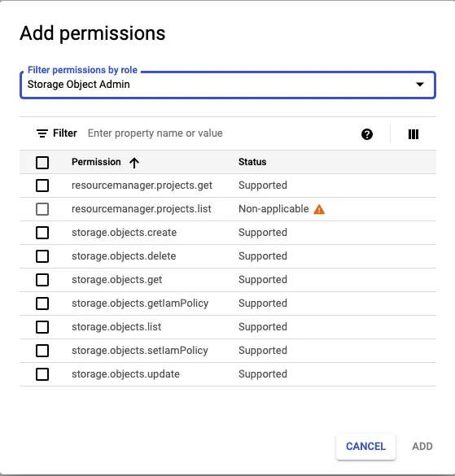
Task: Click Supported status for storage.objects.update
Action: coord(263,374)
